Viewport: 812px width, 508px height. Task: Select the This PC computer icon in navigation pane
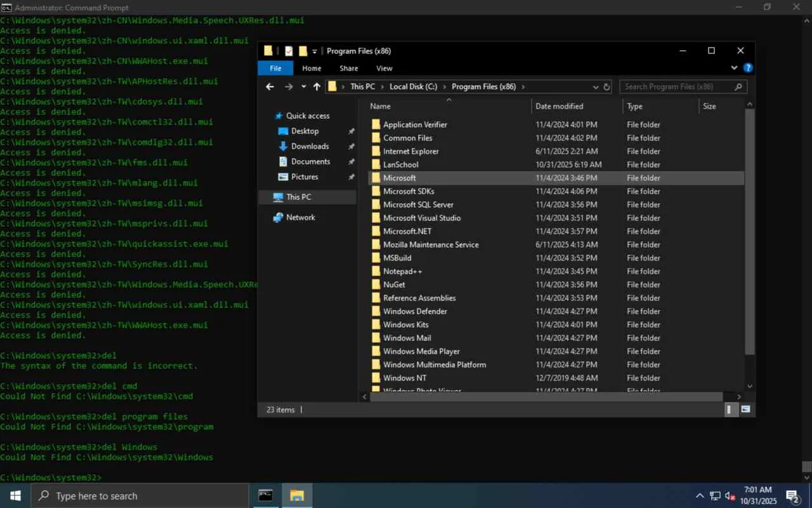278,197
